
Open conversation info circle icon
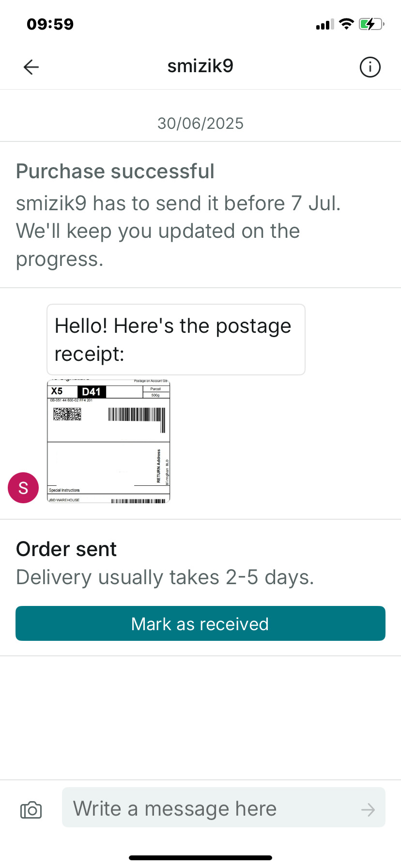coord(370,67)
